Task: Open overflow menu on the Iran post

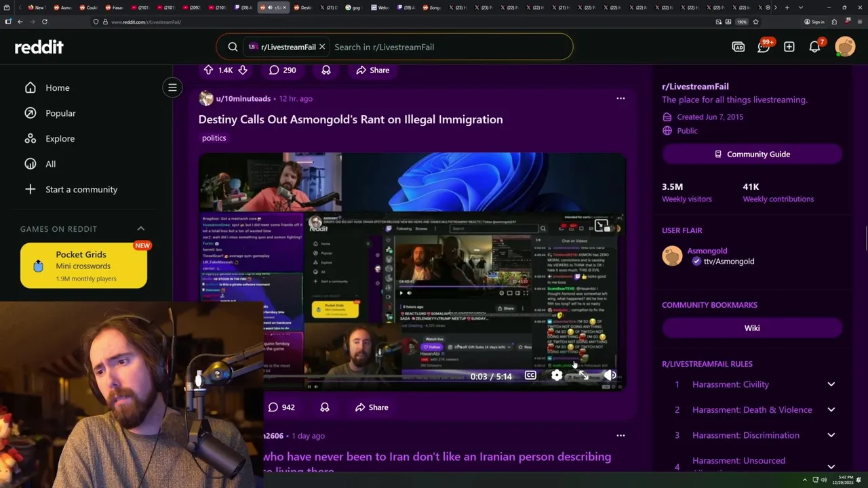Action: tap(620, 436)
